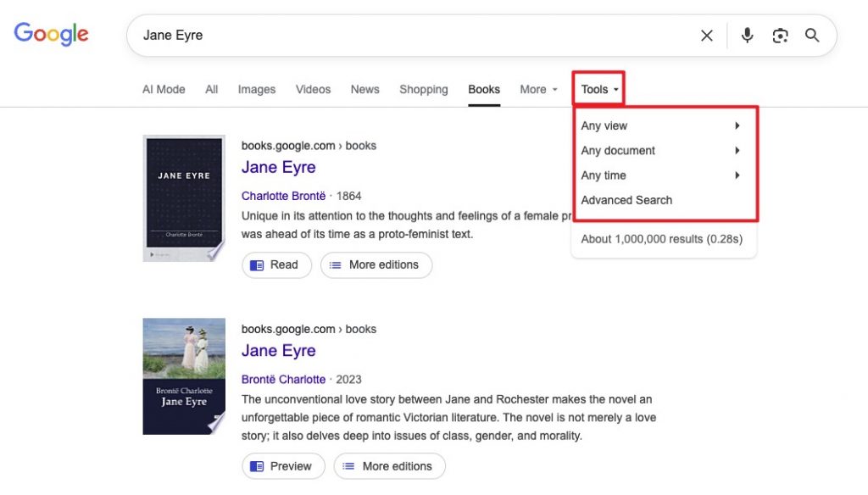Screen dimensions: 868x495
Task: Click More editions for the 2023 book
Action: [389, 466]
